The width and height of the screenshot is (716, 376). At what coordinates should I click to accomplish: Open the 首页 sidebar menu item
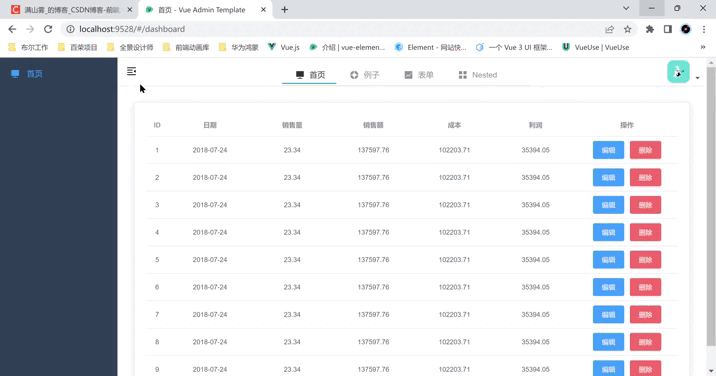[58, 74]
